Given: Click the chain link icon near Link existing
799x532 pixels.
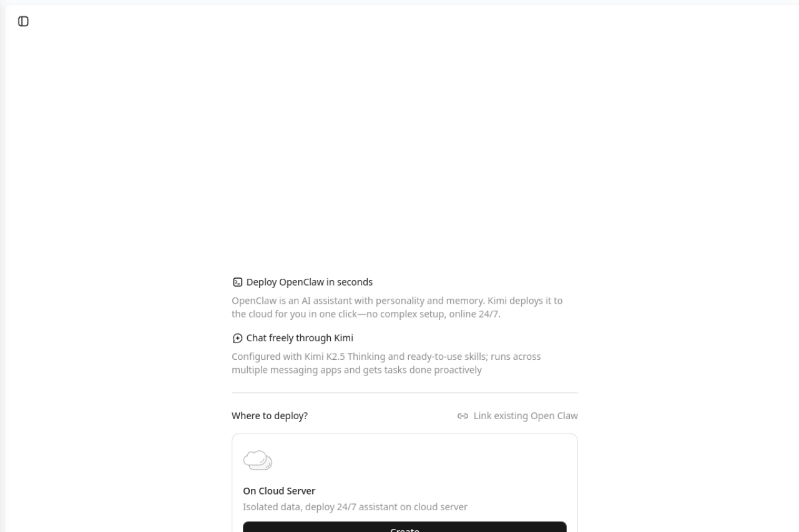Looking at the screenshot, I should (463, 416).
